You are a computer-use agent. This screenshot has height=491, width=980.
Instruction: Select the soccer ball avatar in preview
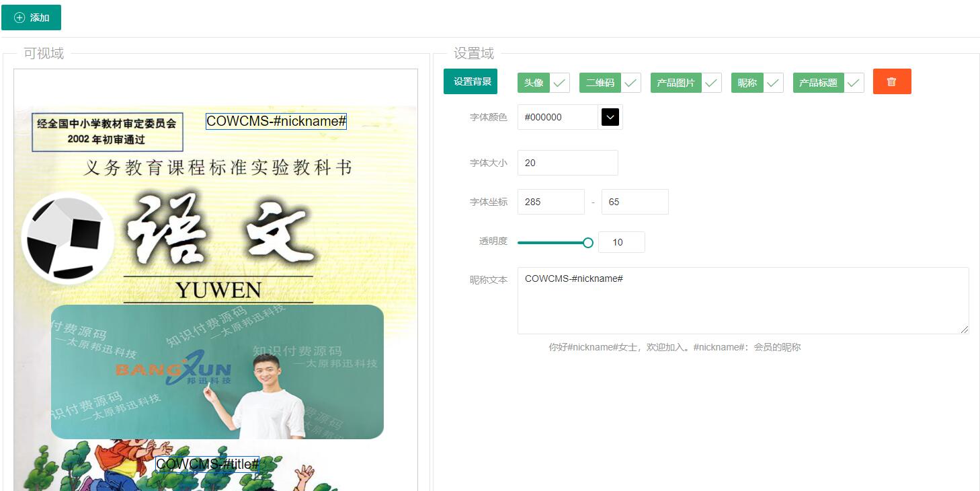[x=67, y=239]
